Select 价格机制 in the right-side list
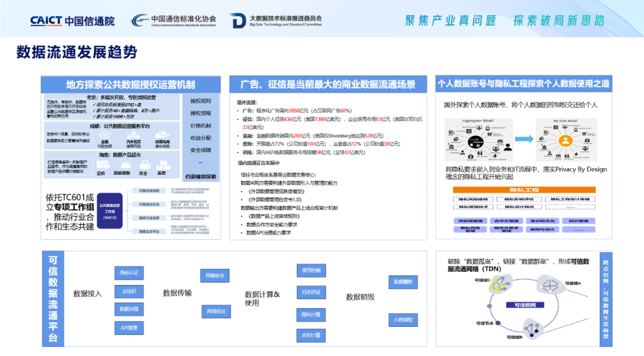Image resolution: width=644 pixels, height=356 pixels. tap(200, 126)
